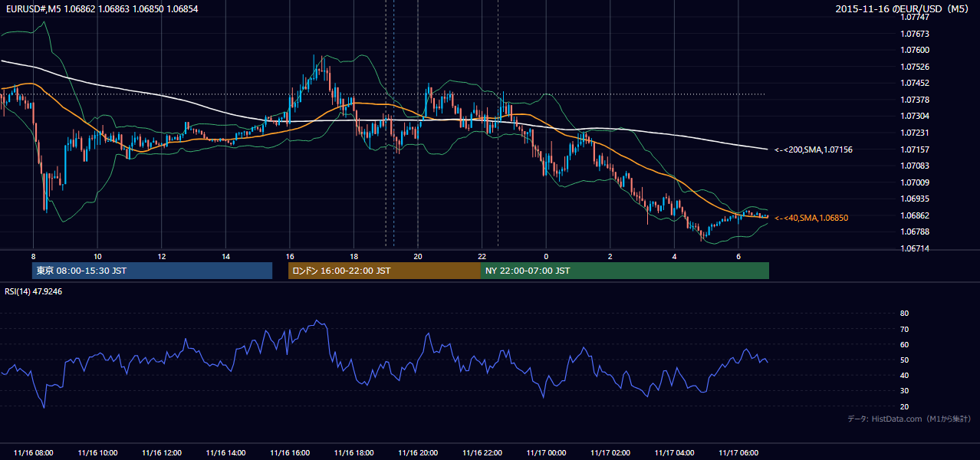Click the 11/17 00:00 date label
980x460 pixels.
tap(546, 453)
